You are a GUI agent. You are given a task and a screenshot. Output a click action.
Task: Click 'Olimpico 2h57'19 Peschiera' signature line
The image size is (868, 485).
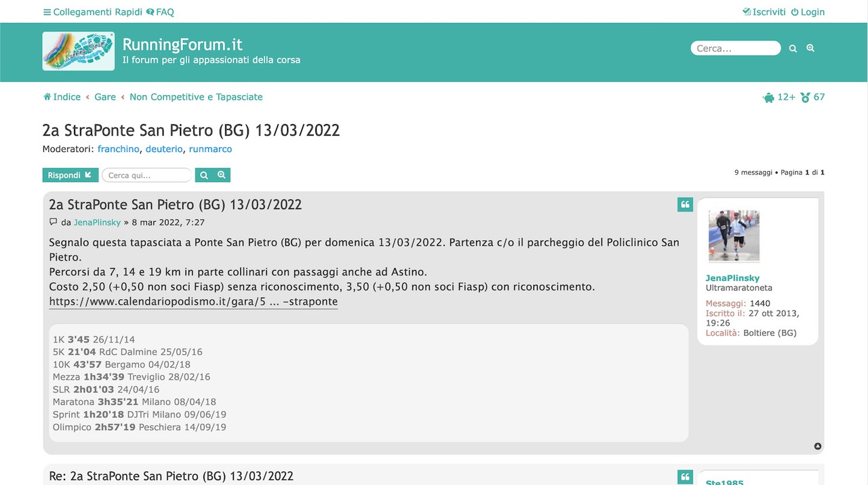[x=140, y=427]
